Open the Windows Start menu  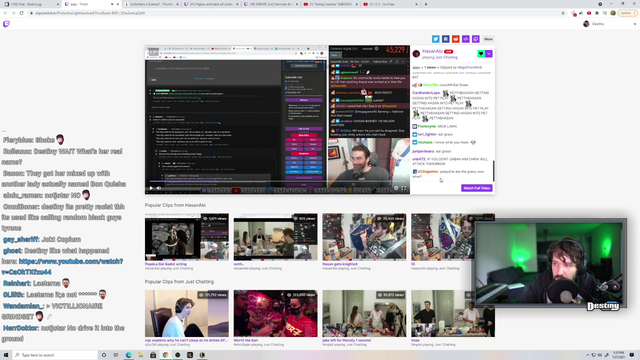pyautogui.click(x=6, y=355)
